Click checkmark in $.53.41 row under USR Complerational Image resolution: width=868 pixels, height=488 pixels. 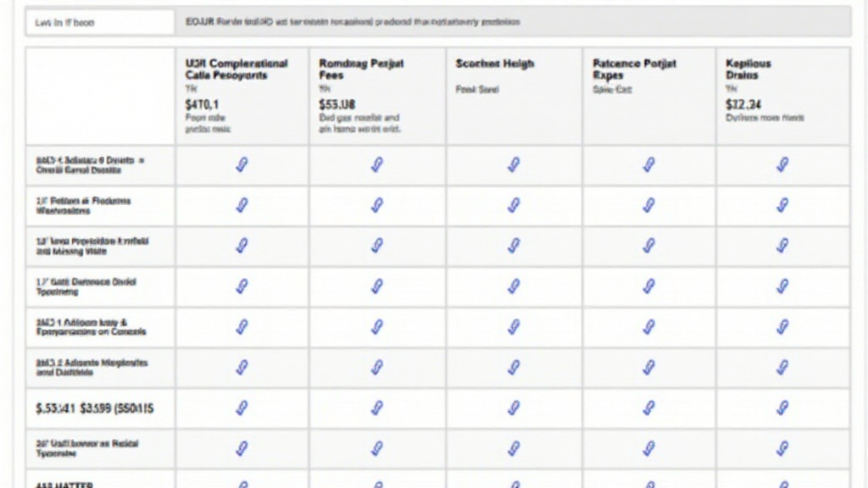pos(242,408)
